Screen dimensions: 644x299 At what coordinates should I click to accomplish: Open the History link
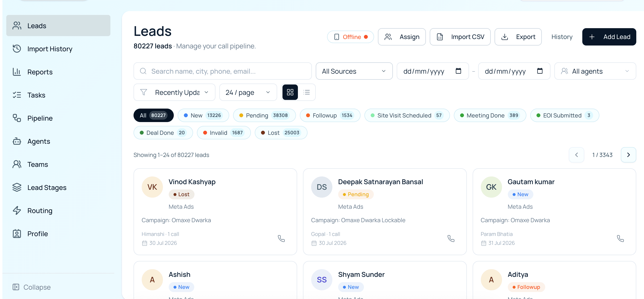pos(562,37)
